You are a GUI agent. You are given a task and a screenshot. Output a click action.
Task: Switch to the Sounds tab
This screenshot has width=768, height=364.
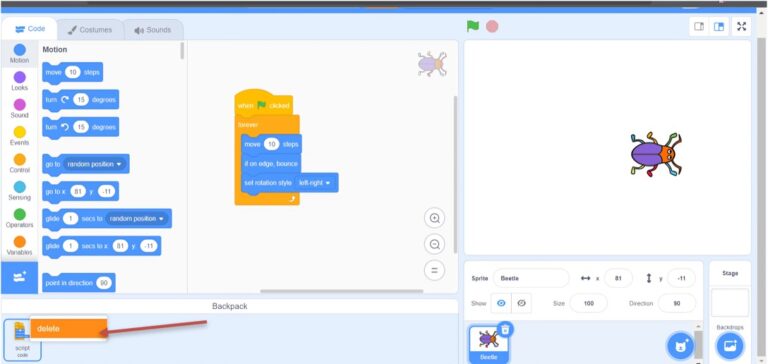(x=153, y=30)
